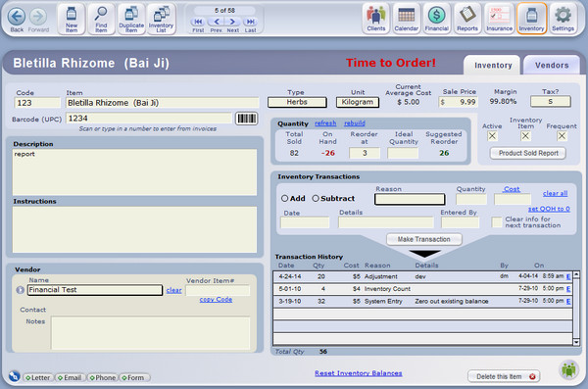Click the copy Code link
Viewport: 588px width, 389px height.
click(x=216, y=300)
